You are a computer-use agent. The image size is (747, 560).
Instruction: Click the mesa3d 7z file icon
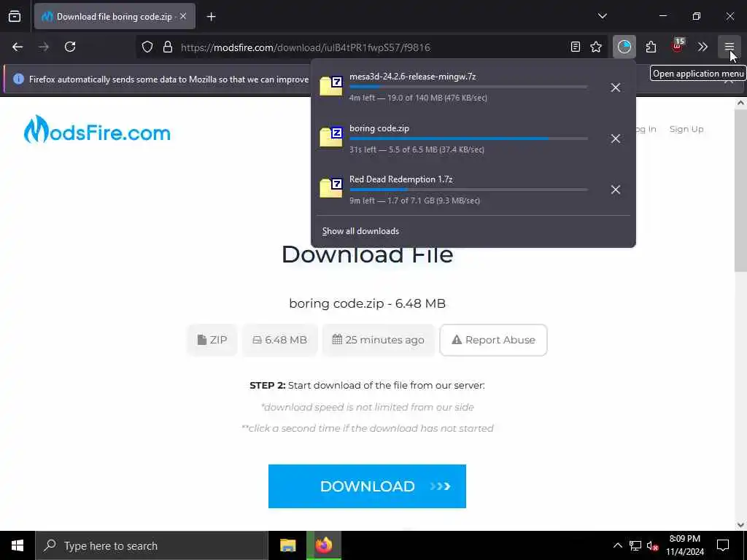[331, 86]
